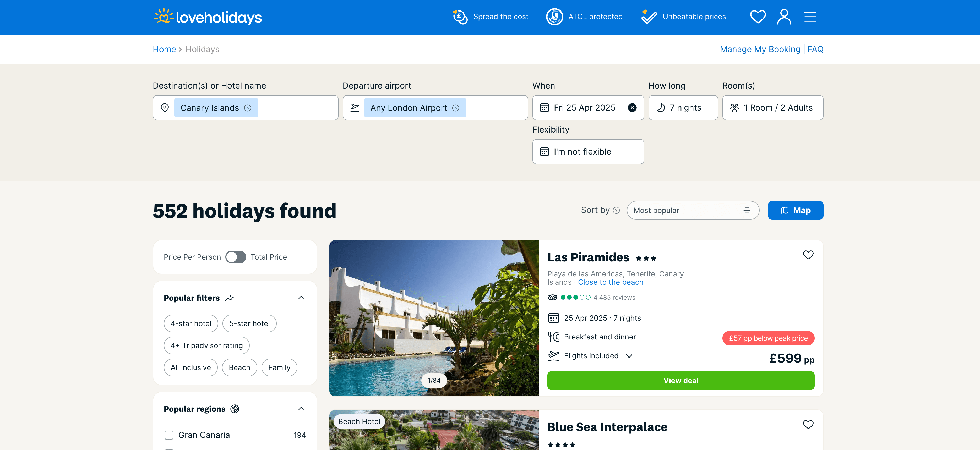
Task: Click View deal for Las Piramides
Action: [x=680, y=380]
